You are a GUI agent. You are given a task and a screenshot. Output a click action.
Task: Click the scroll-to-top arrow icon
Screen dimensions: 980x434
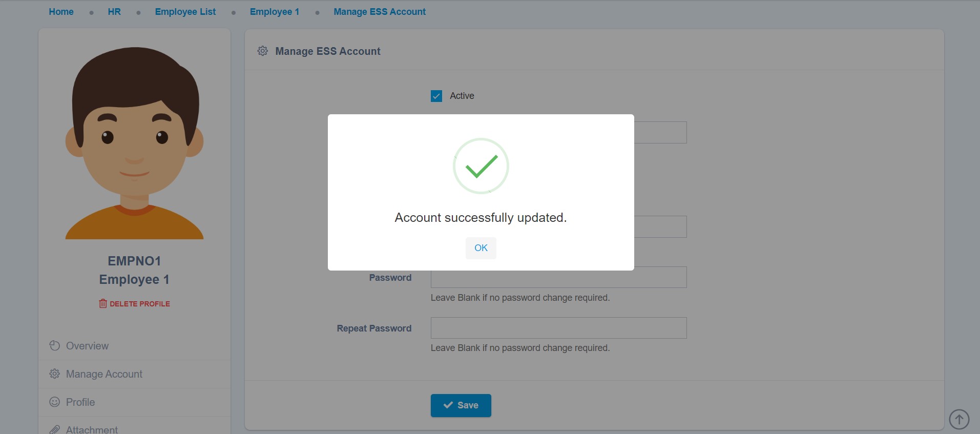[x=958, y=419]
